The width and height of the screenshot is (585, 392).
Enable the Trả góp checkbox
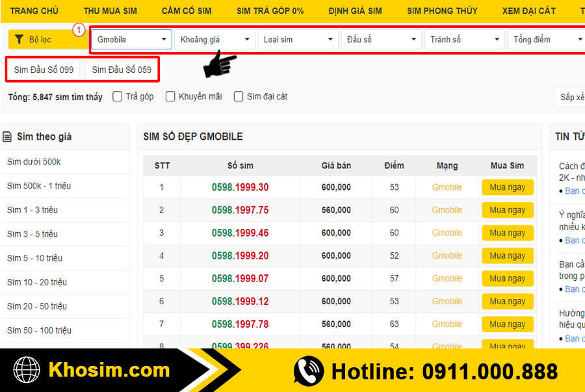tap(118, 96)
